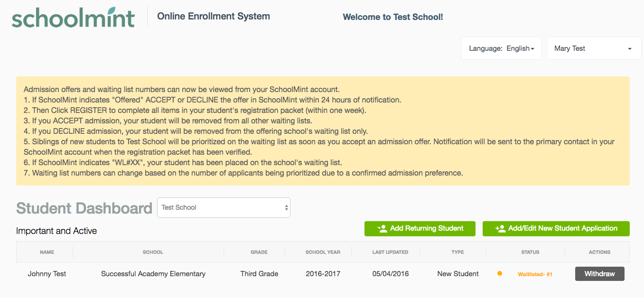Click the person icon on Add Returning Student
This screenshot has height=298, width=644.
point(382,229)
